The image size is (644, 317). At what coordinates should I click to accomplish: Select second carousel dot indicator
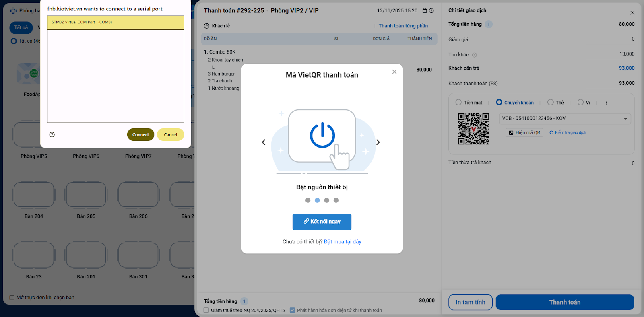pos(317,200)
